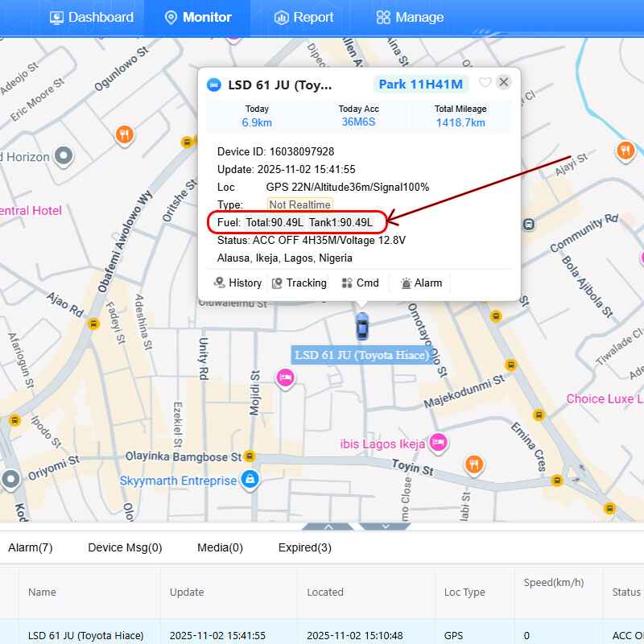This screenshot has width=644, height=644.
Task: Open the Cmd command option
Action: point(360,283)
